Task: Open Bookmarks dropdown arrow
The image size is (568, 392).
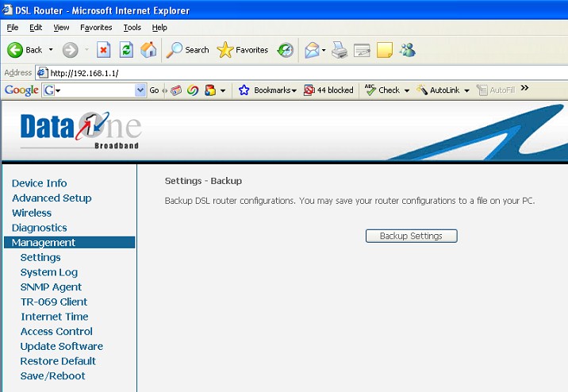Action: point(294,90)
